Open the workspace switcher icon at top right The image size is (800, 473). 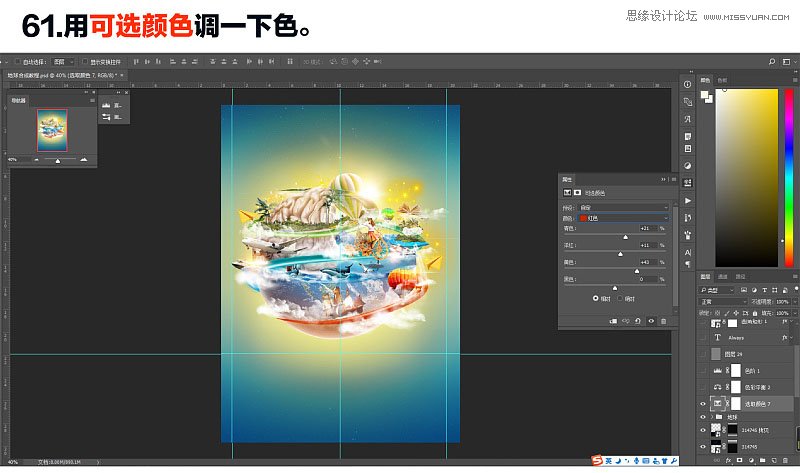[x=786, y=62]
